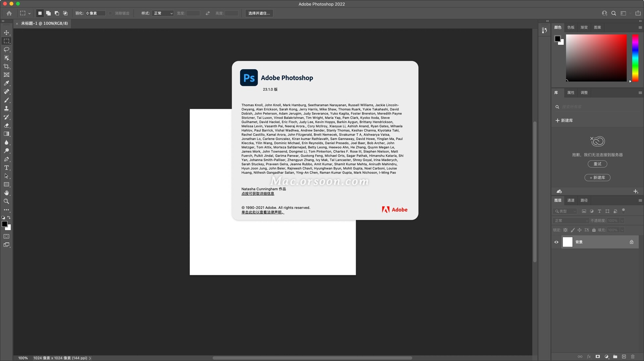Select the Lasso tool
This screenshot has width=644, height=361.
pos(6,49)
